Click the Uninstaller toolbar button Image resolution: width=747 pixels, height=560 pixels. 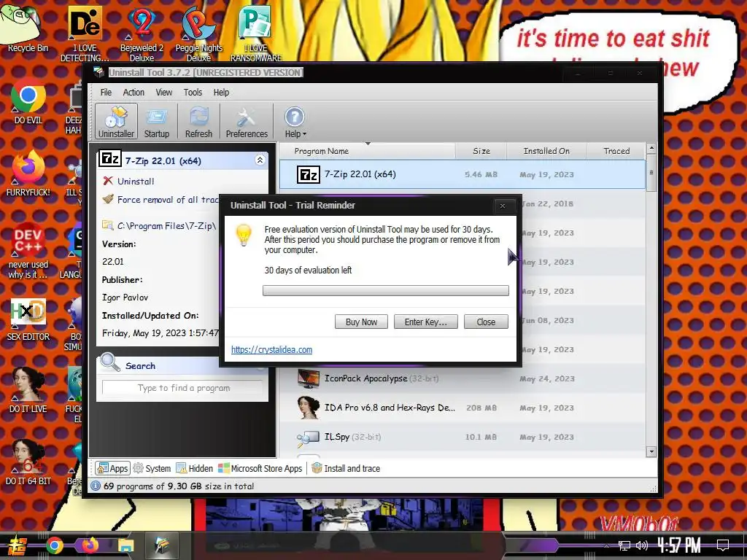point(116,122)
